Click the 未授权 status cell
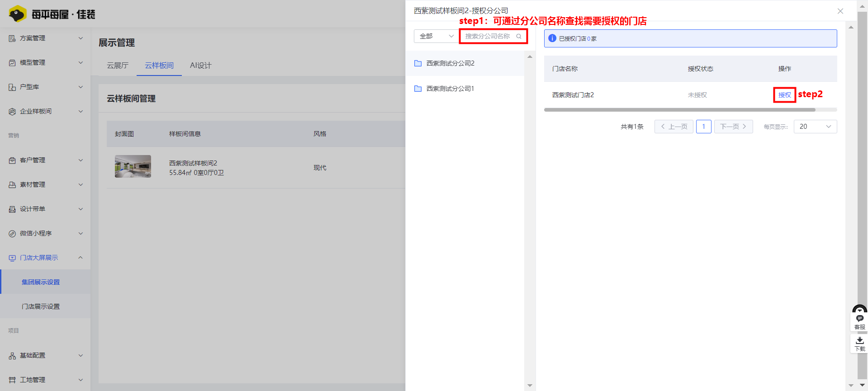 tap(697, 95)
